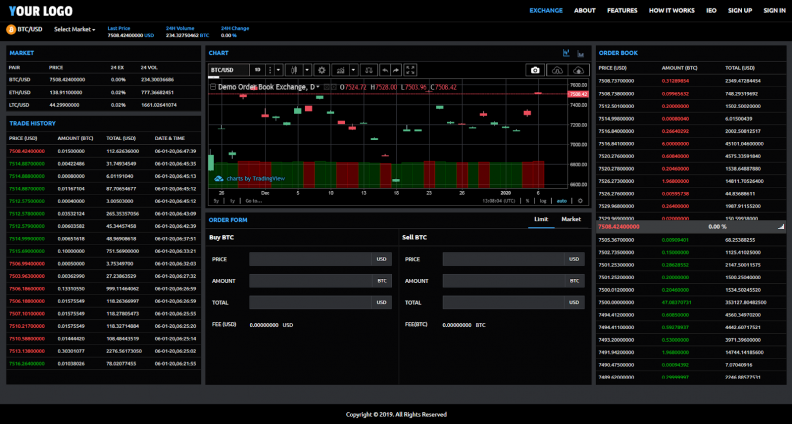This screenshot has width=792, height=424.
Task: Expand the candle style dropdown arrow
Action: (x=307, y=70)
